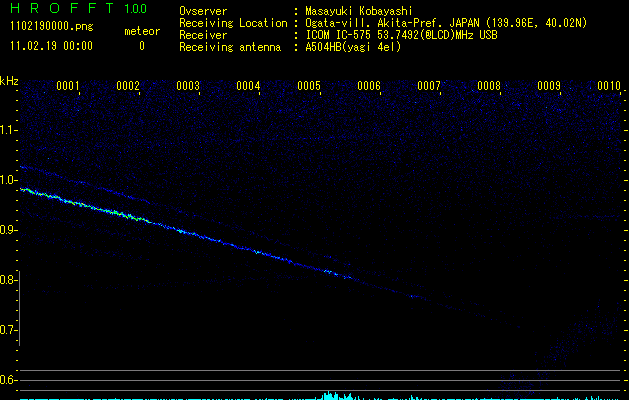This screenshot has height=400, width=629.
Task: Click the 1.0 kHz axis label
Action: (8, 180)
